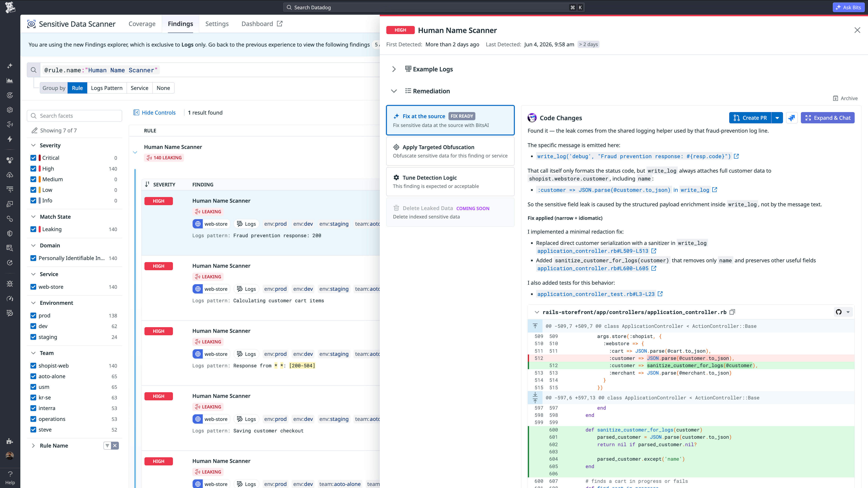Open the Create PR dropdown arrow
The width and height of the screenshot is (868, 488).
click(x=777, y=118)
